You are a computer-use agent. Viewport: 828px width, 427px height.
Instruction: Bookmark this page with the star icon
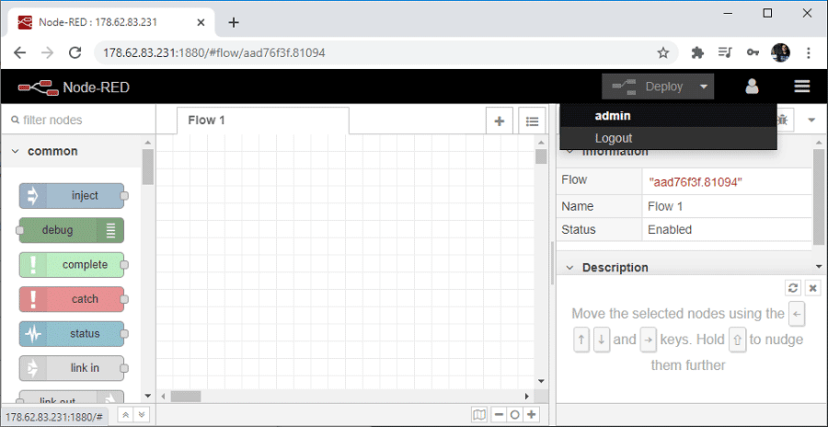click(663, 53)
